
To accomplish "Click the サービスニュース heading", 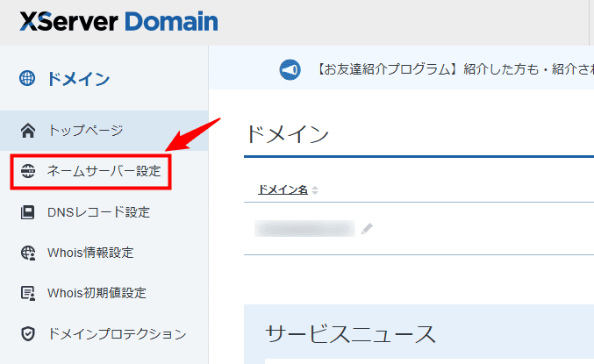I will 350,334.
